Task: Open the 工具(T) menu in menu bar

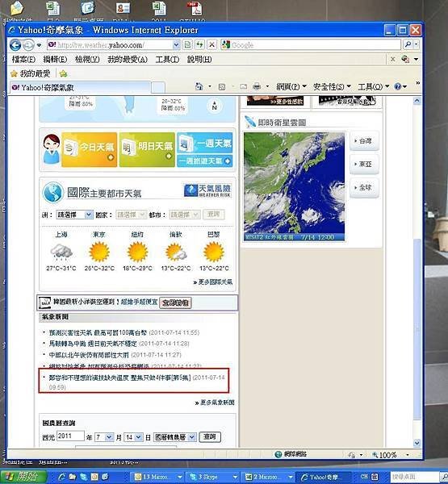Action: 167,59
